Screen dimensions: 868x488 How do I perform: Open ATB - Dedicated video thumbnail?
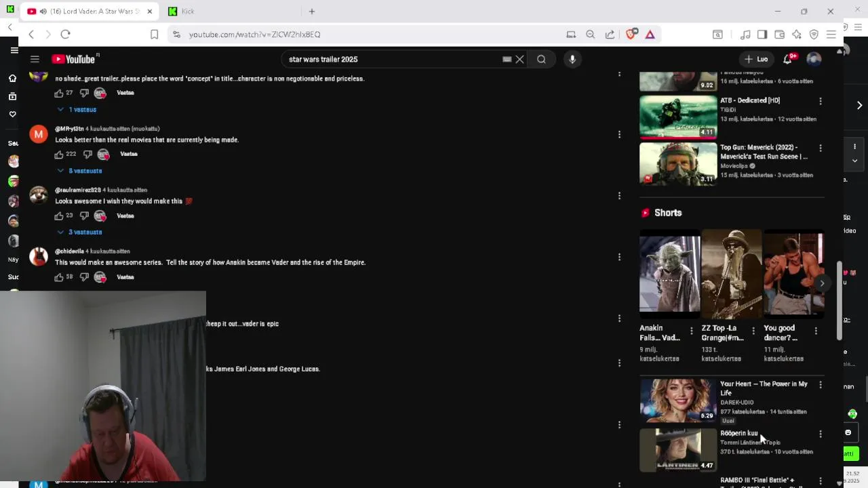click(x=678, y=117)
